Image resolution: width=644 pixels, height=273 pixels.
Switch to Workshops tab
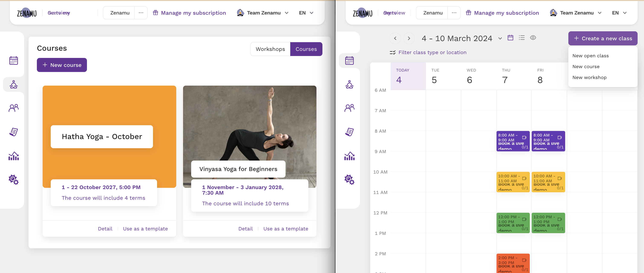click(x=270, y=49)
